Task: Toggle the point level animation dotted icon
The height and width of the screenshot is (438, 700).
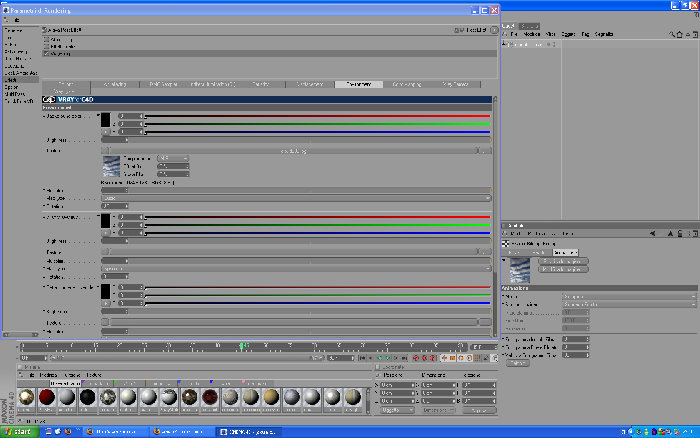Action: [x=478, y=358]
